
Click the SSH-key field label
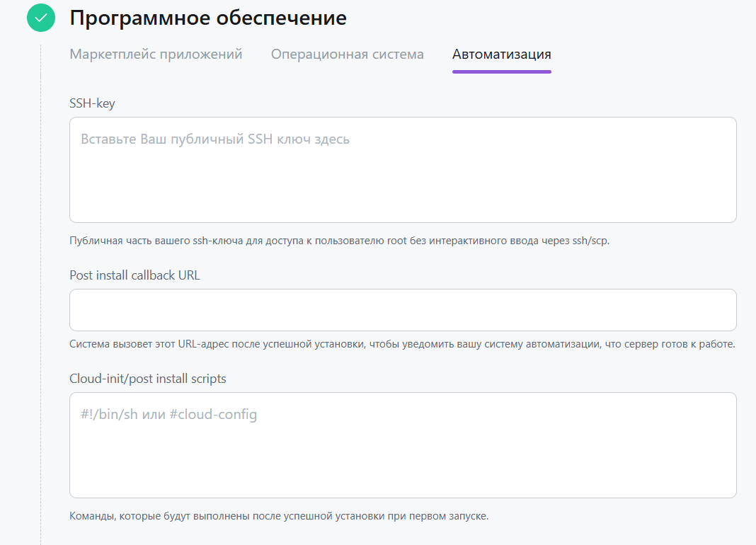click(x=92, y=103)
